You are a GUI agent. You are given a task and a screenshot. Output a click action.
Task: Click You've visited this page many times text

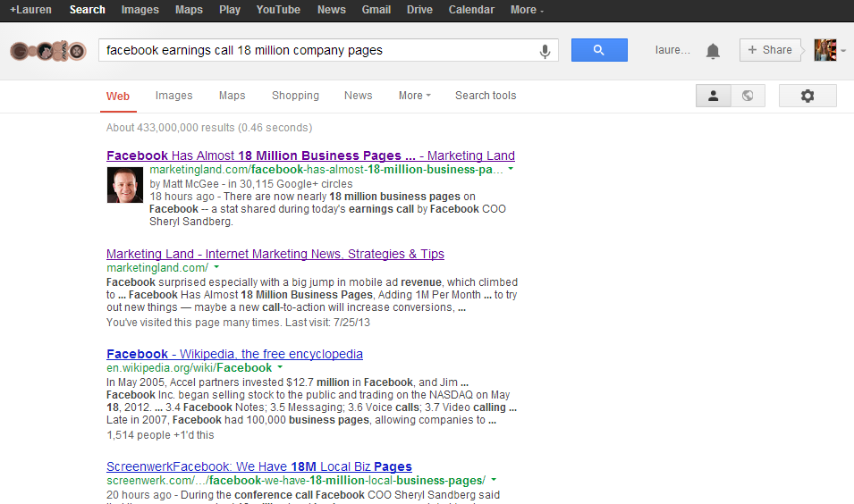click(x=238, y=323)
